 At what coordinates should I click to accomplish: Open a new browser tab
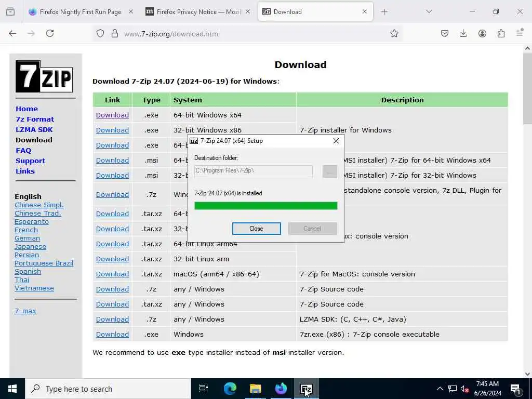click(x=384, y=12)
